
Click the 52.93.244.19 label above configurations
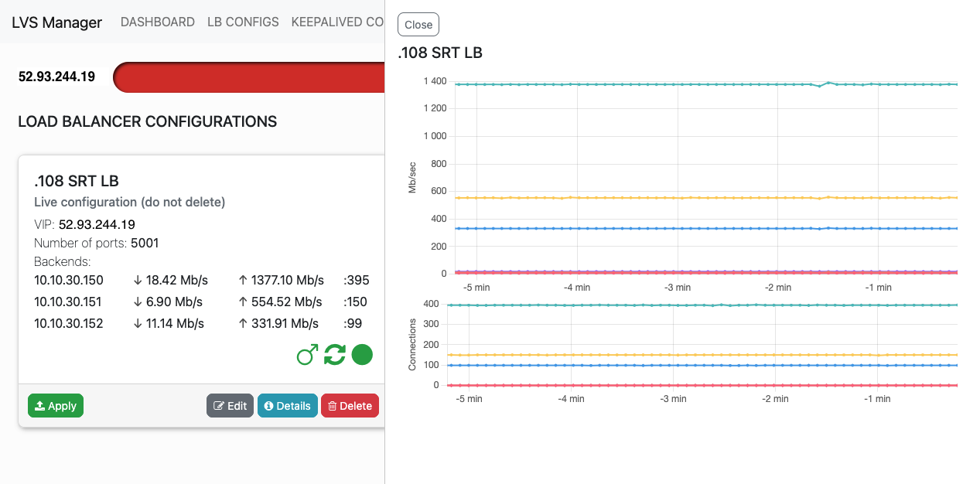56,77
